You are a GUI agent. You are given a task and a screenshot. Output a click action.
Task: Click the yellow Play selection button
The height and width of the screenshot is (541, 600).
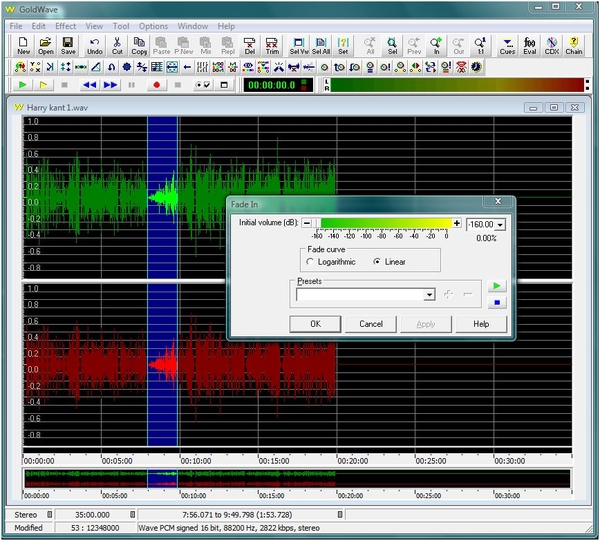pos(43,85)
